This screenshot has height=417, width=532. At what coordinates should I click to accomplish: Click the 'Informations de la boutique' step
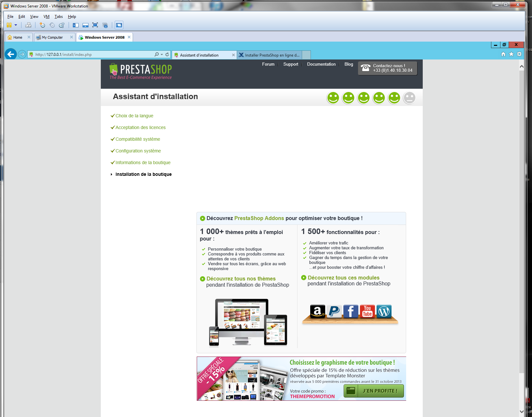[x=143, y=163]
